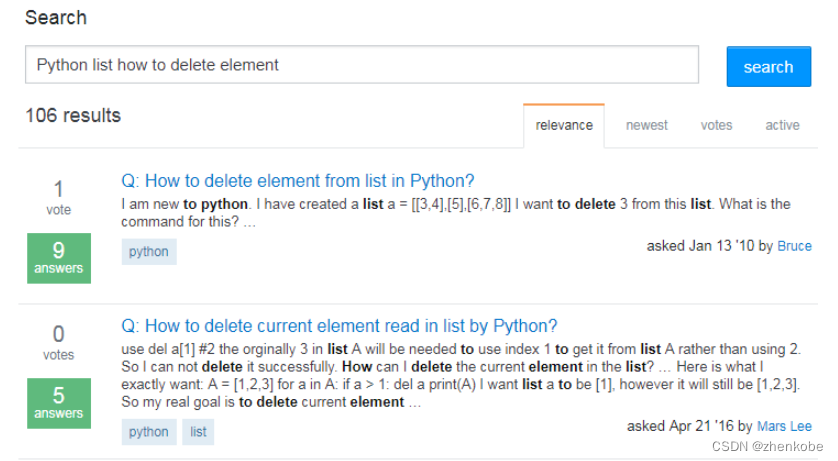Click the green 5 answers badge

point(59,403)
